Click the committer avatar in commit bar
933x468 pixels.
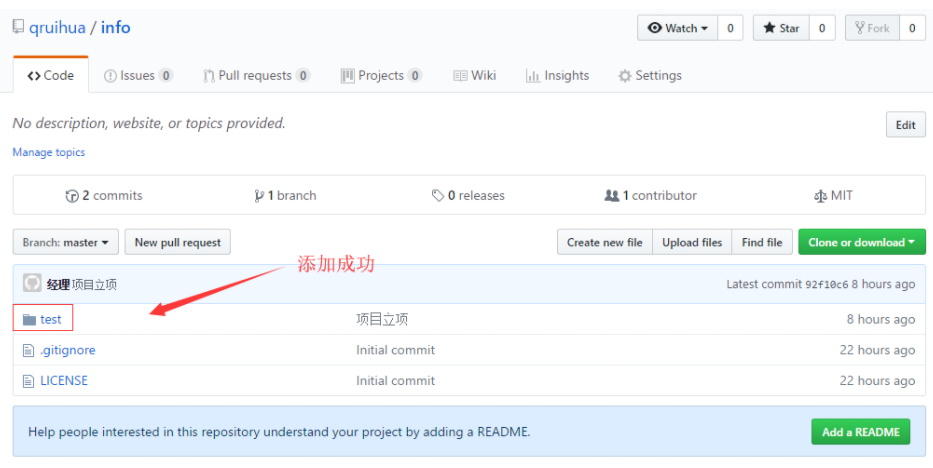click(x=32, y=283)
